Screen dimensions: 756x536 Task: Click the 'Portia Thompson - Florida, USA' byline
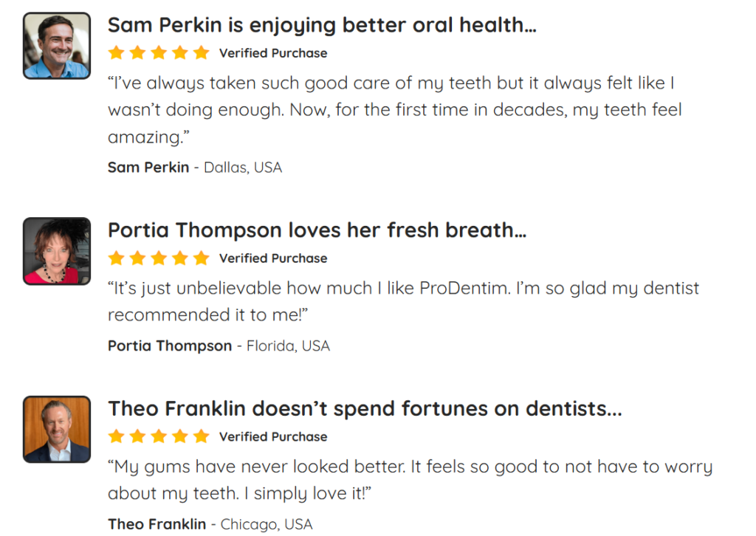point(219,346)
